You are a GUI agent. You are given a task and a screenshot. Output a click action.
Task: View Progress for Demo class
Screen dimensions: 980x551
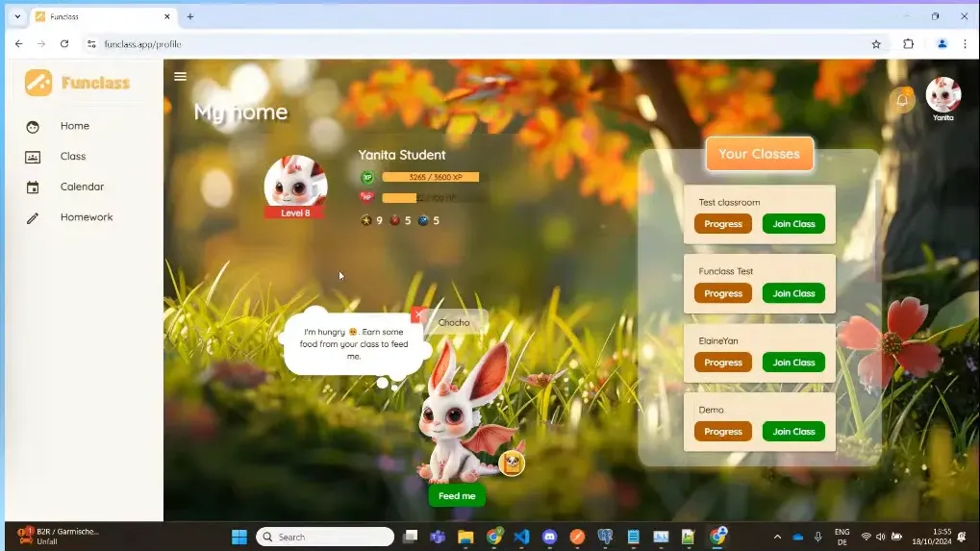click(723, 432)
